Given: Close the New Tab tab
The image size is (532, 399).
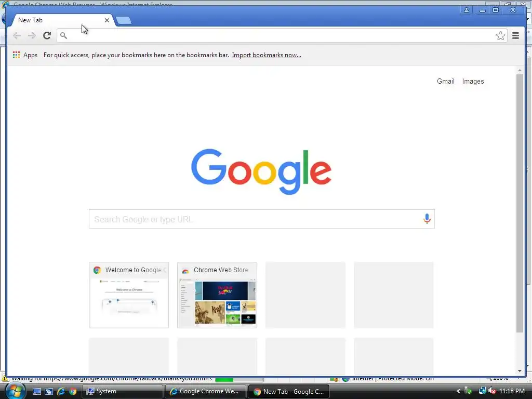Looking at the screenshot, I should point(107,20).
